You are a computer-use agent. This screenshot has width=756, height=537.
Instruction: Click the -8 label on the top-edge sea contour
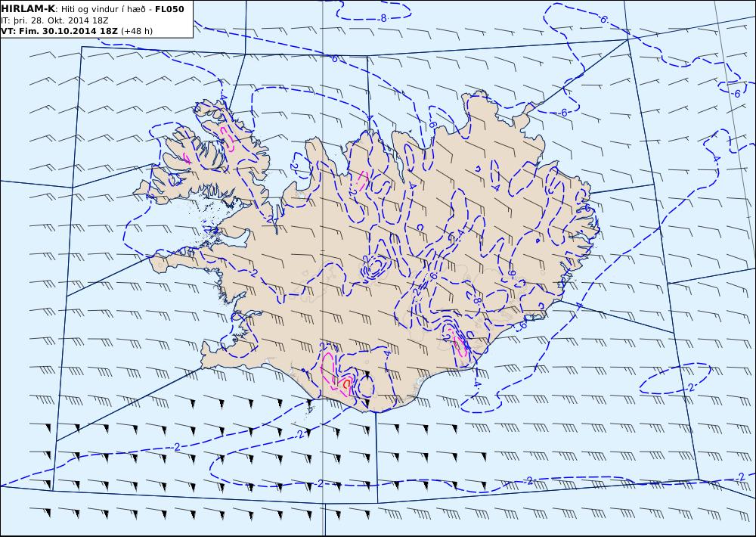[x=383, y=19]
